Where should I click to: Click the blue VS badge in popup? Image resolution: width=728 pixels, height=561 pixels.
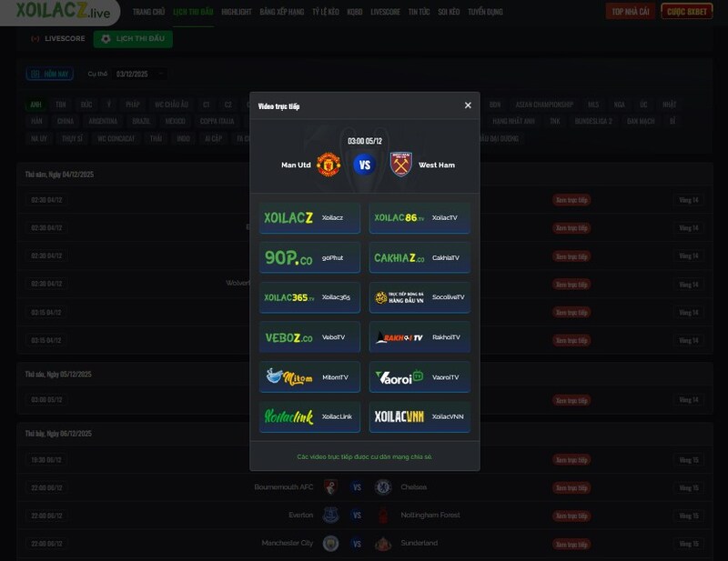[365, 165]
